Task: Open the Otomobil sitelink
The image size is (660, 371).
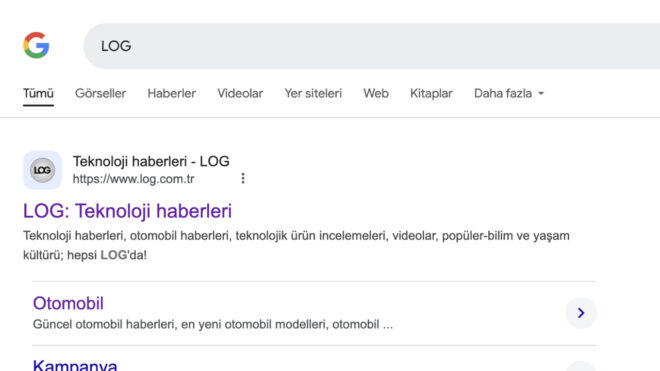Action: 68,303
